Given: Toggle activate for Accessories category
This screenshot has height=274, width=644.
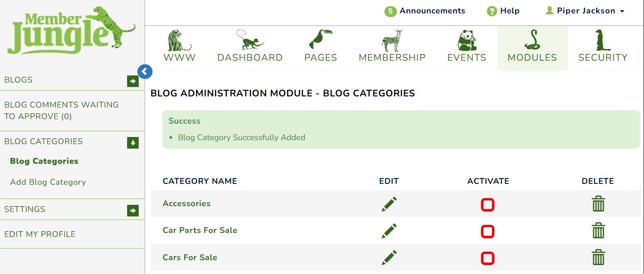Looking at the screenshot, I should coord(487,205).
